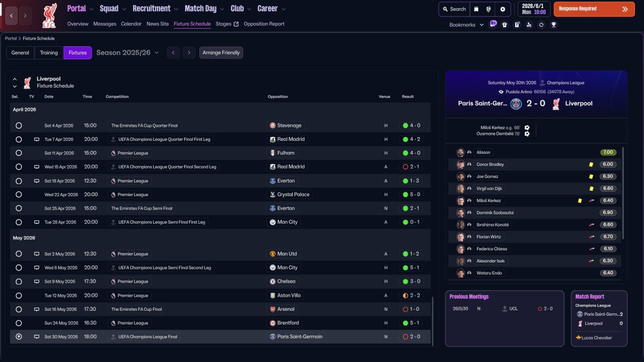
Task: Select the Chelsea 9 May fixture radio
Action: tap(19, 282)
